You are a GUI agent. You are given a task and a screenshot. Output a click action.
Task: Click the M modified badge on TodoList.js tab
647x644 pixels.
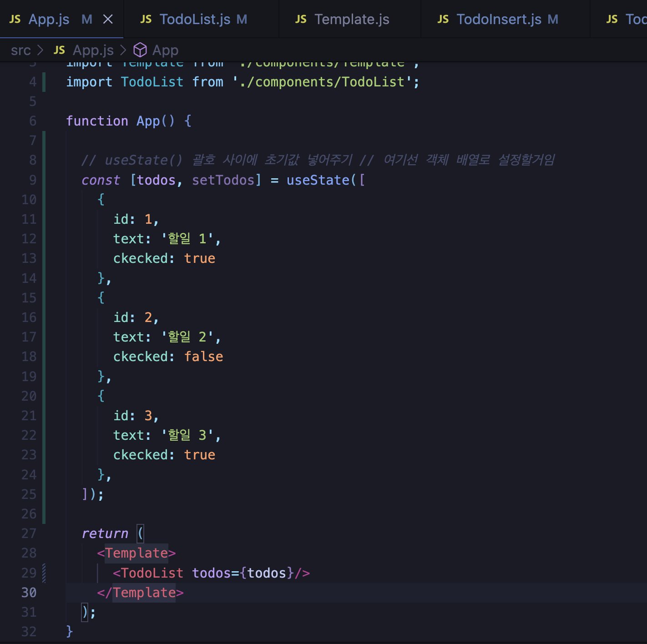pos(242,19)
